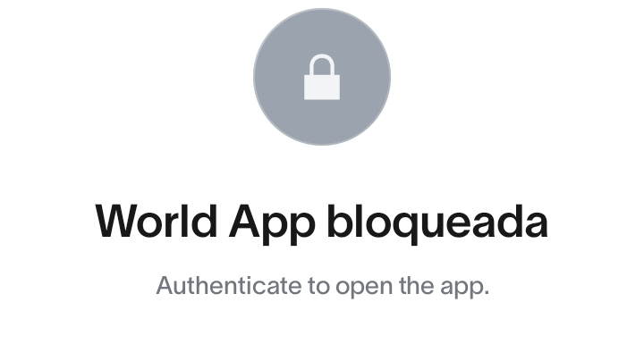
Task: Click the word "to" in the subtitle
Action: tap(318, 286)
